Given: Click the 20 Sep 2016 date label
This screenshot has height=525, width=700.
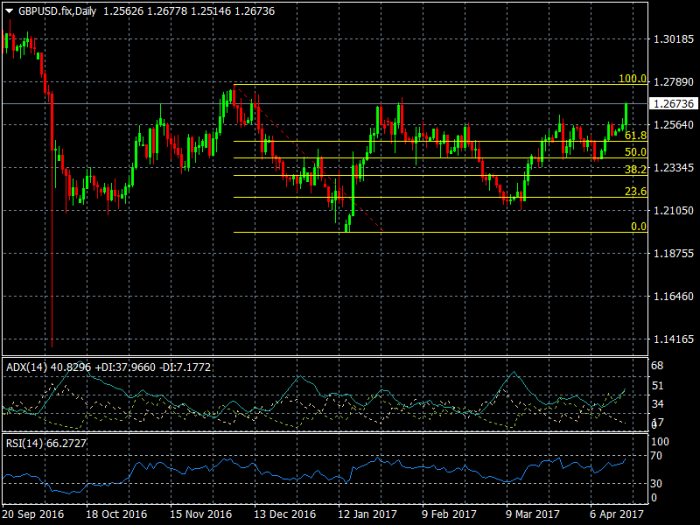Looking at the screenshot, I should (33, 514).
